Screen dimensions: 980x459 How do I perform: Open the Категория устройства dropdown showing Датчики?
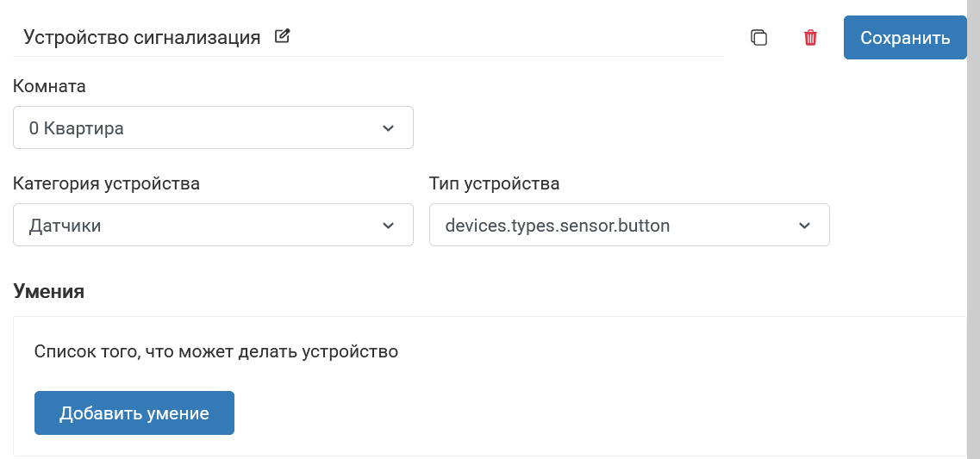click(x=213, y=225)
